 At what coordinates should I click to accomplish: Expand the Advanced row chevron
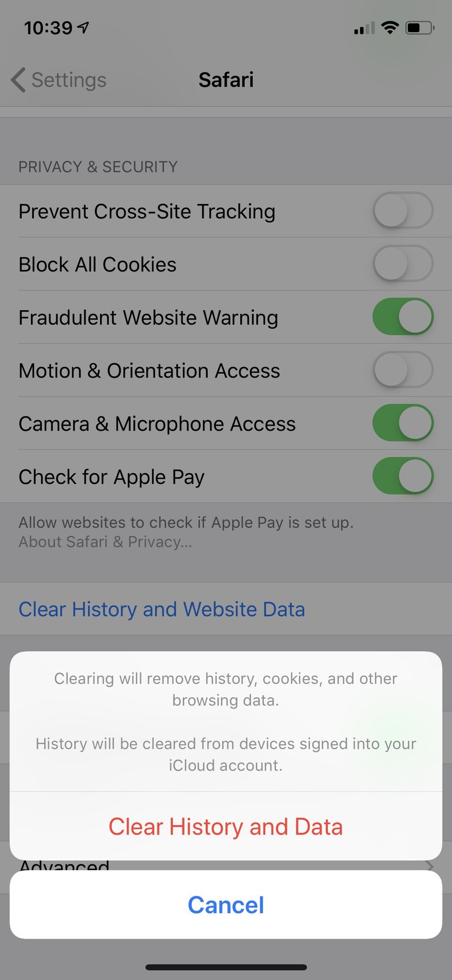coord(430,865)
